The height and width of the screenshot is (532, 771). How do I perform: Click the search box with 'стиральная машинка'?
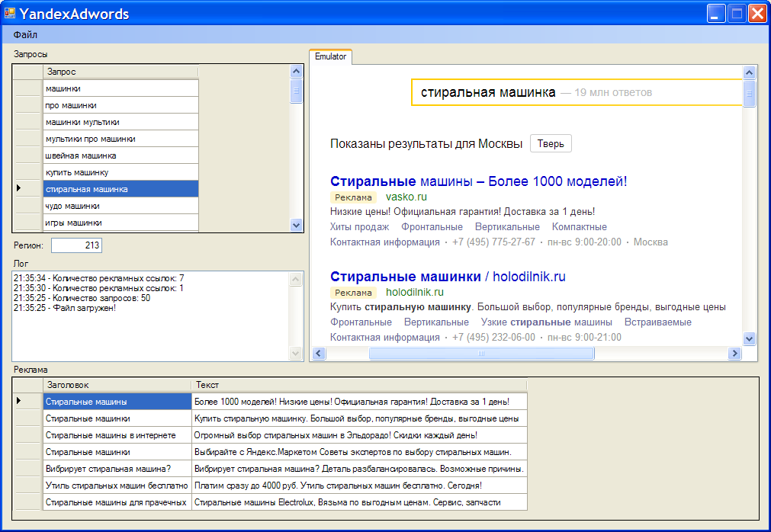[x=577, y=92]
